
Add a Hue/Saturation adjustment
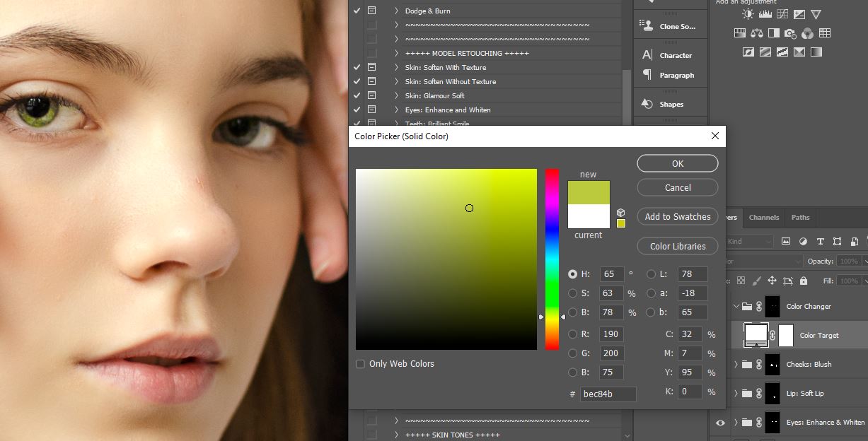(x=739, y=33)
